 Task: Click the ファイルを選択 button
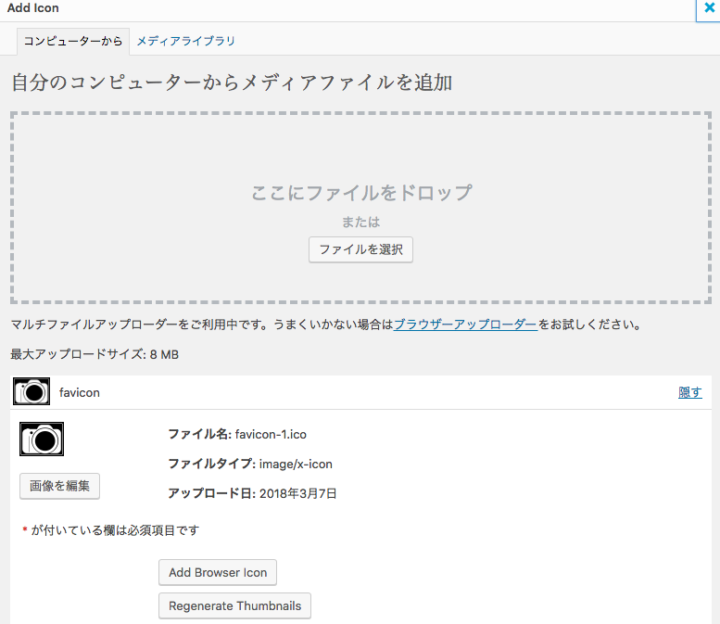click(x=360, y=250)
